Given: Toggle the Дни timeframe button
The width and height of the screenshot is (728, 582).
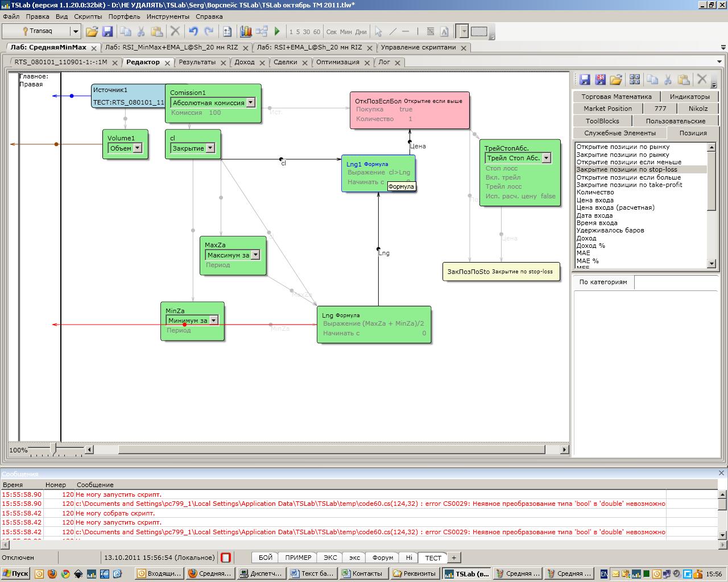Looking at the screenshot, I should pos(361,32).
